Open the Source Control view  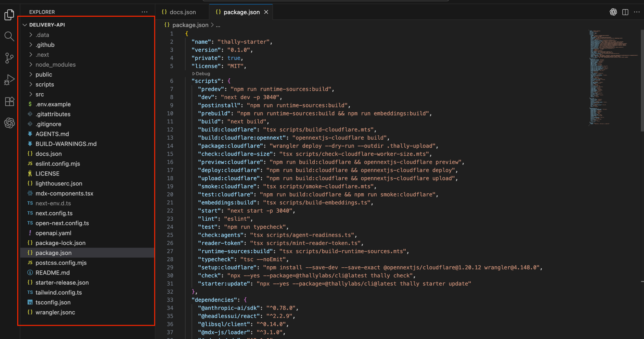coord(9,58)
